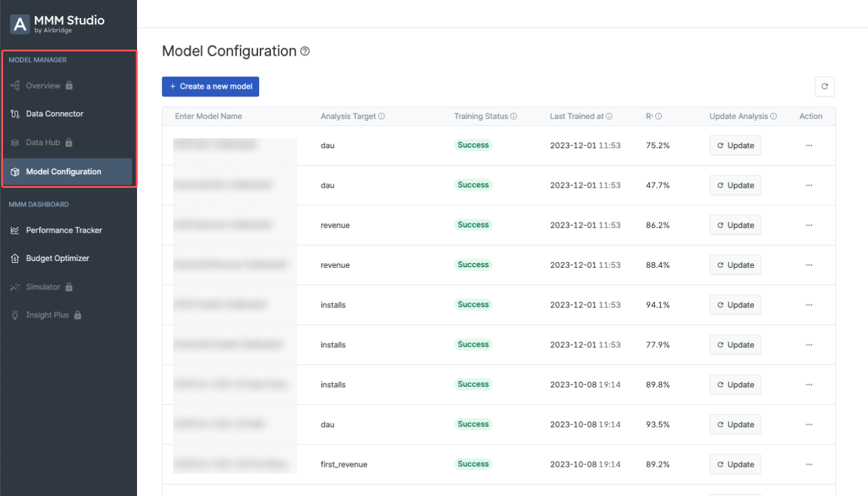This screenshot has width=868, height=496.
Task: Click the MMM Studio logo icon
Action: point(20,24)
